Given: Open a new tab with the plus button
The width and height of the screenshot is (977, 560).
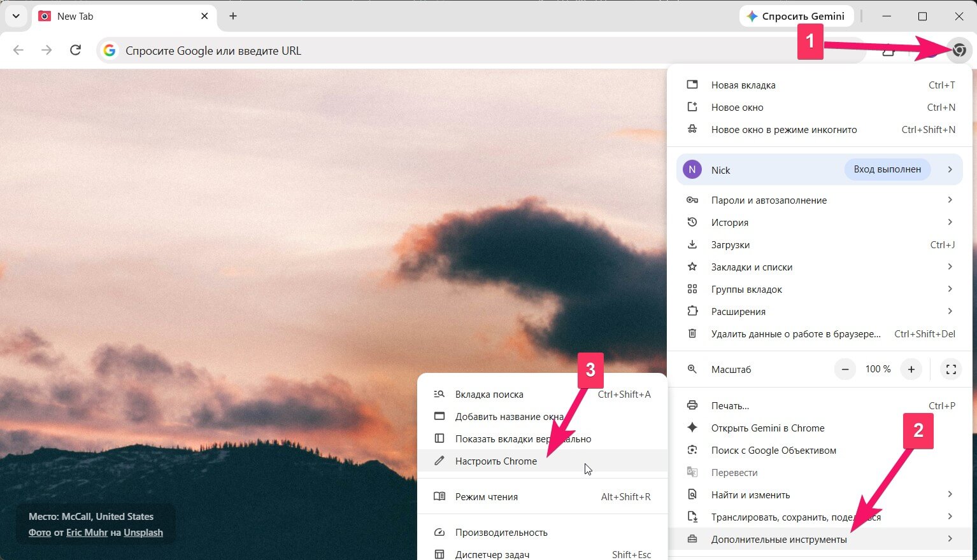Looking at the screenshot, I should point(233,16).
